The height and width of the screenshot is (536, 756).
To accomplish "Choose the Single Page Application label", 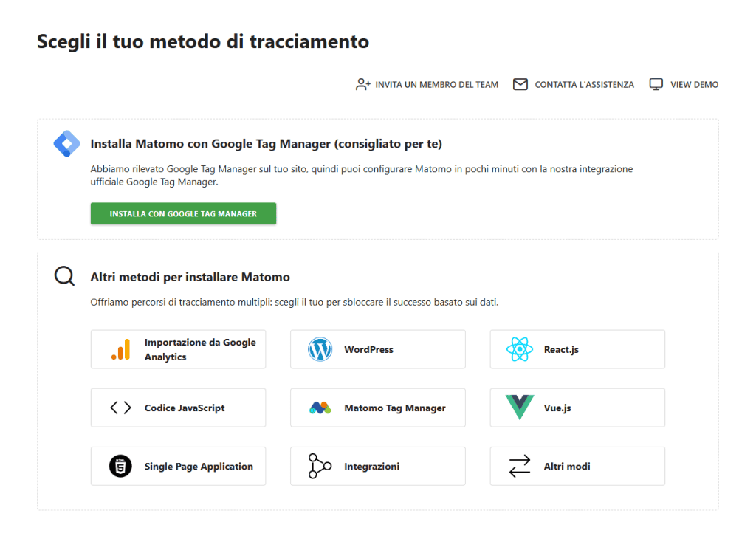I will click(x=199, y=466).
